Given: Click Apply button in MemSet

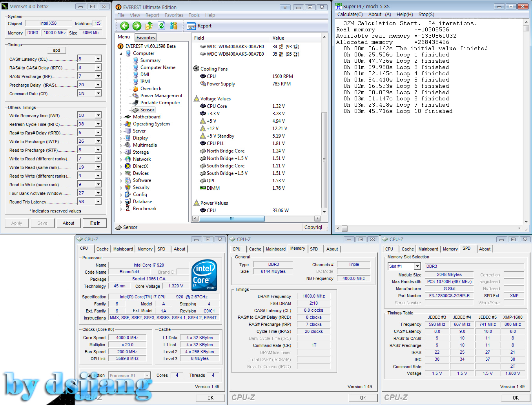Looking at the screenshot, I should click(x=17, y=223).
